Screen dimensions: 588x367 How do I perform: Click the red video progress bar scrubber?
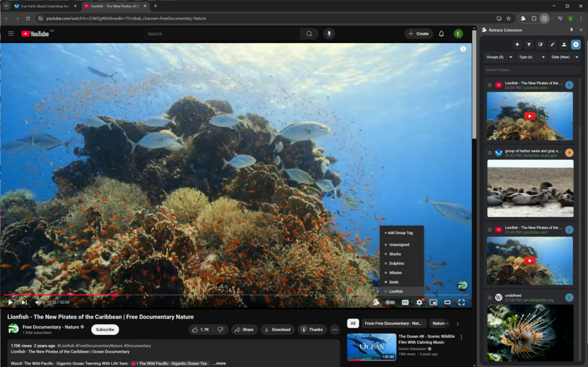coord(116,295)
